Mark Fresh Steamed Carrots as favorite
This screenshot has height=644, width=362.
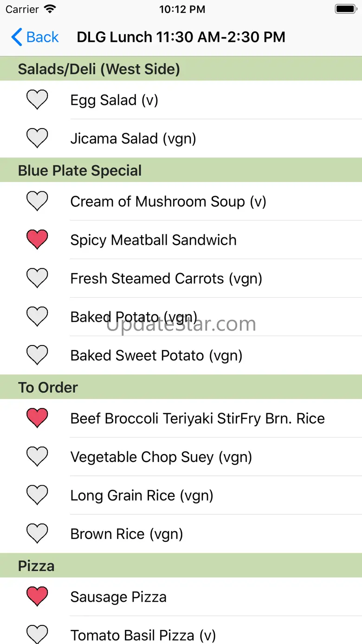click(37, 279)
